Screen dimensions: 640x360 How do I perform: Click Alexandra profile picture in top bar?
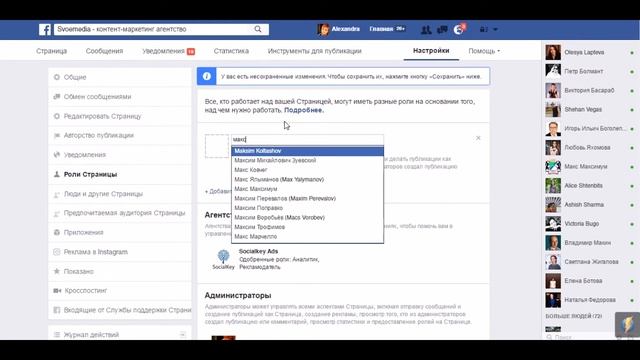(323, 29)
